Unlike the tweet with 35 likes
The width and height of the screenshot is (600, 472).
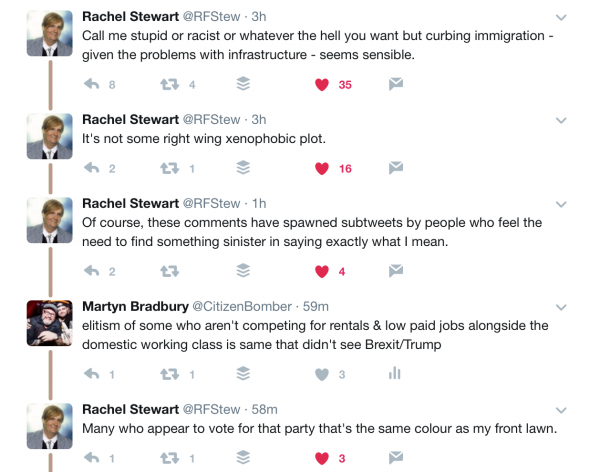click(322, 85)
